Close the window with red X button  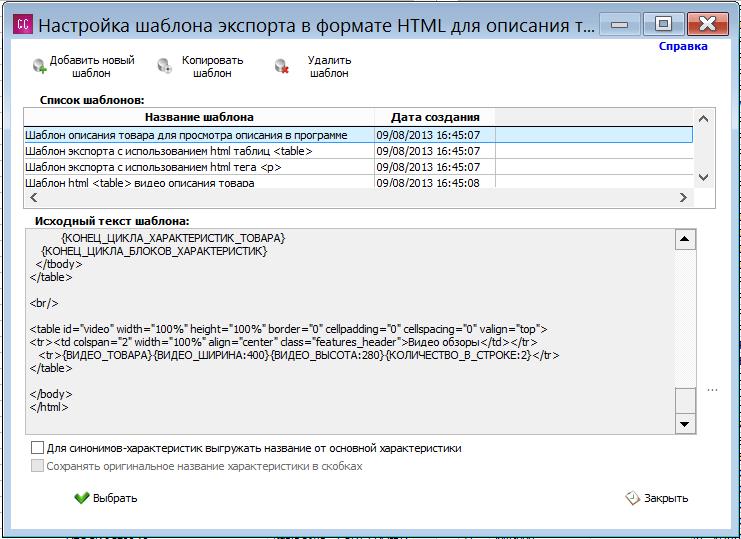coord(707,25)
